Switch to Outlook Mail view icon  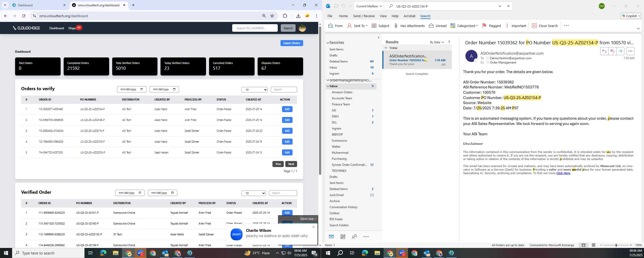pyautogui.click(x=331, y=237)
